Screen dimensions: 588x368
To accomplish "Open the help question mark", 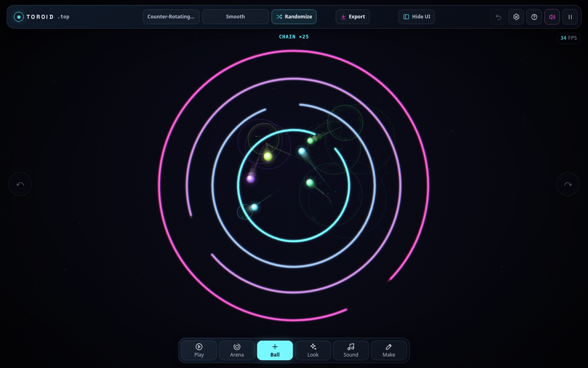I will [534, 17].
